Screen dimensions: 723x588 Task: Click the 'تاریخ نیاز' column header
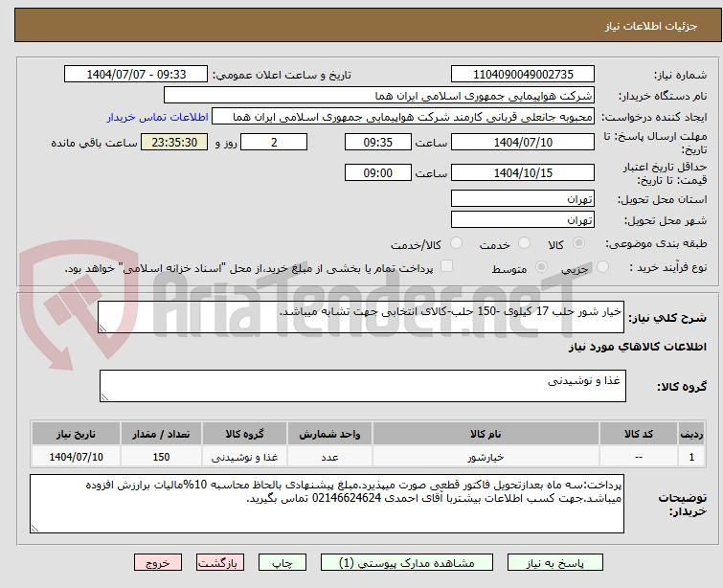coord(76,434)
